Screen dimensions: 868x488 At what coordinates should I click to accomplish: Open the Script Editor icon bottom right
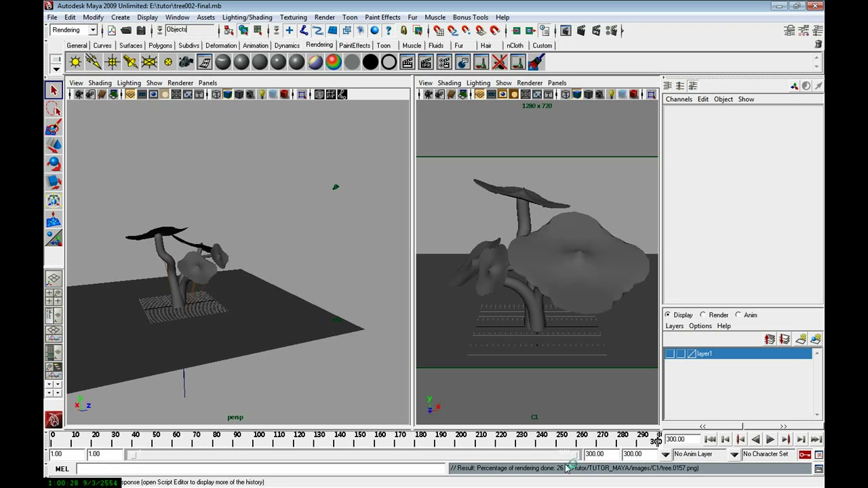coord(818,468)
